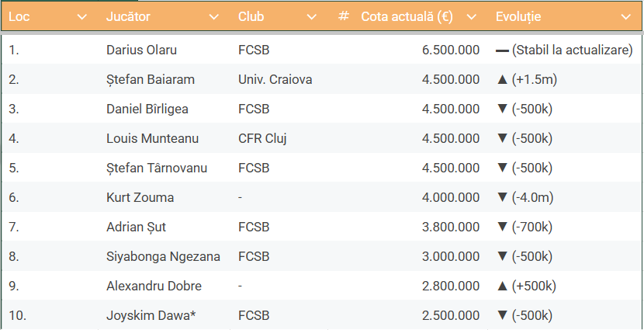Click the up arrow beside Ștefan Baiaram's +1.5m
Viewport: 644px width, 330px height.
click(x=501, y=79)
